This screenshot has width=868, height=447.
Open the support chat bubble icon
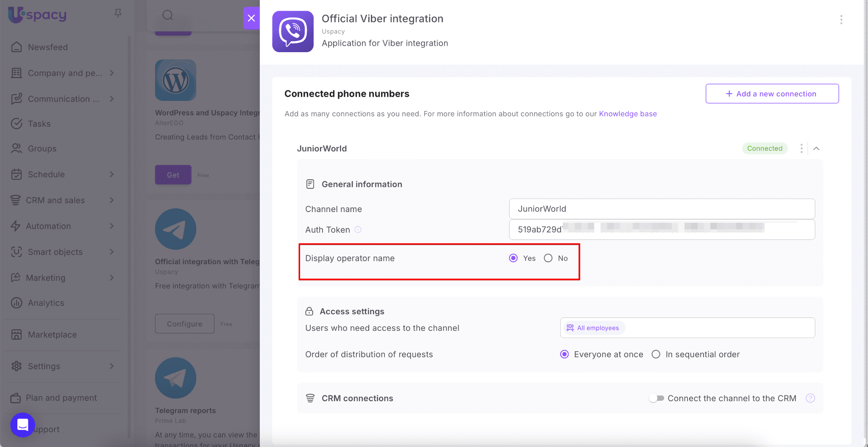coord(22,425)
